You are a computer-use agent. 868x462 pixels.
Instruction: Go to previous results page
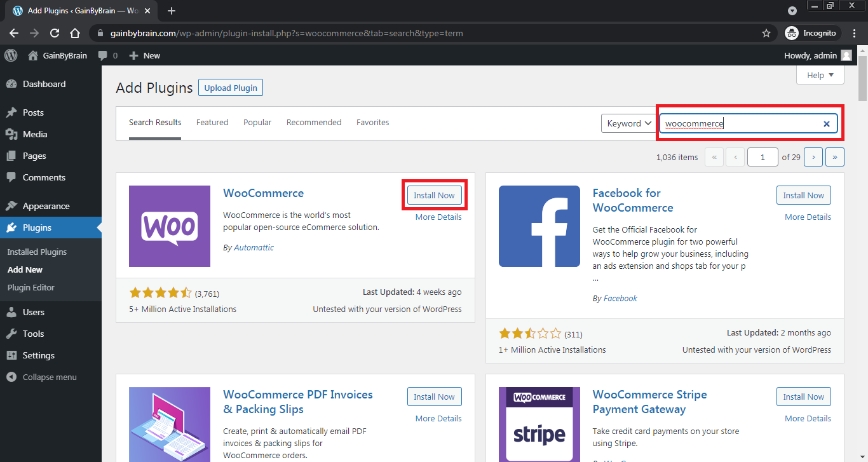pos(735,157)
